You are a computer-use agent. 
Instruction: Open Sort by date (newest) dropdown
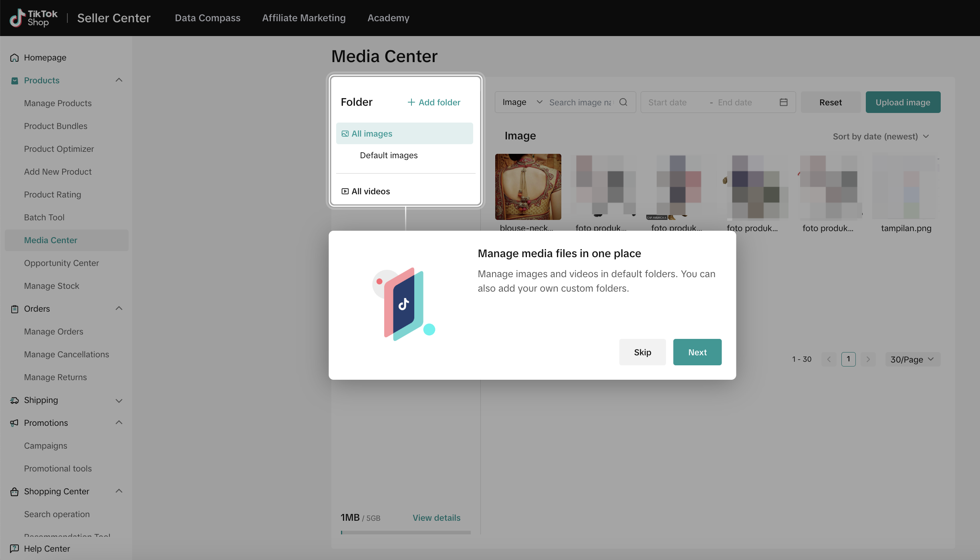coord(881,137)
